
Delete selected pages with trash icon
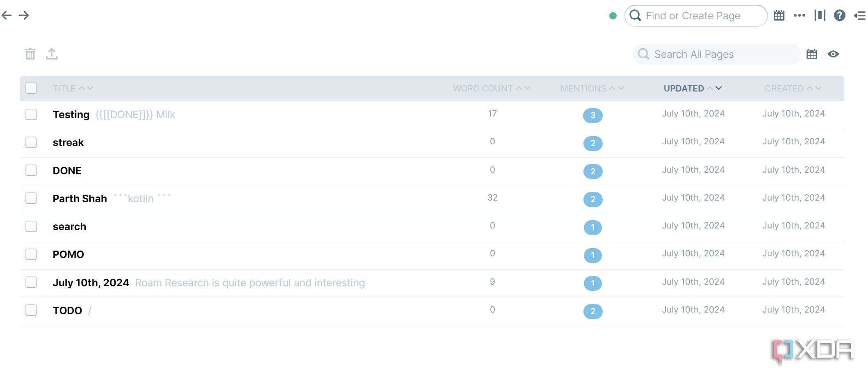(x=30, y=54)
